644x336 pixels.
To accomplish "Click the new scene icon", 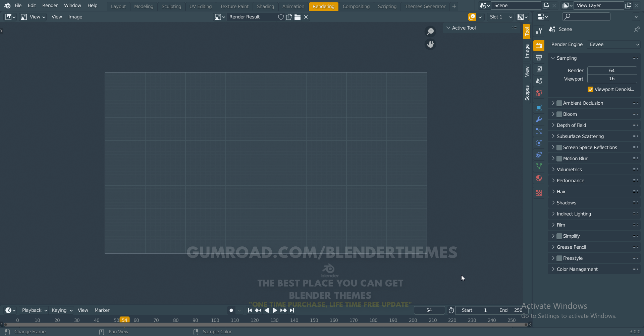I will (546, 5).
